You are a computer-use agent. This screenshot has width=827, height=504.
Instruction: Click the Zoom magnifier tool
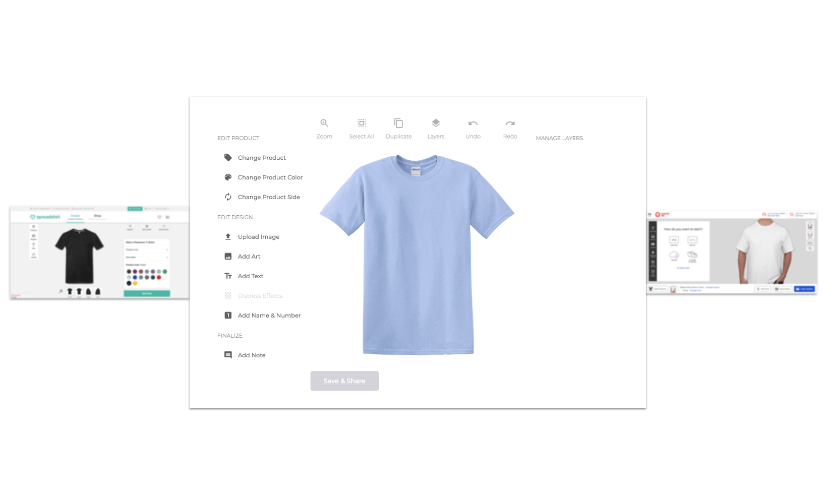coord(324,129)
